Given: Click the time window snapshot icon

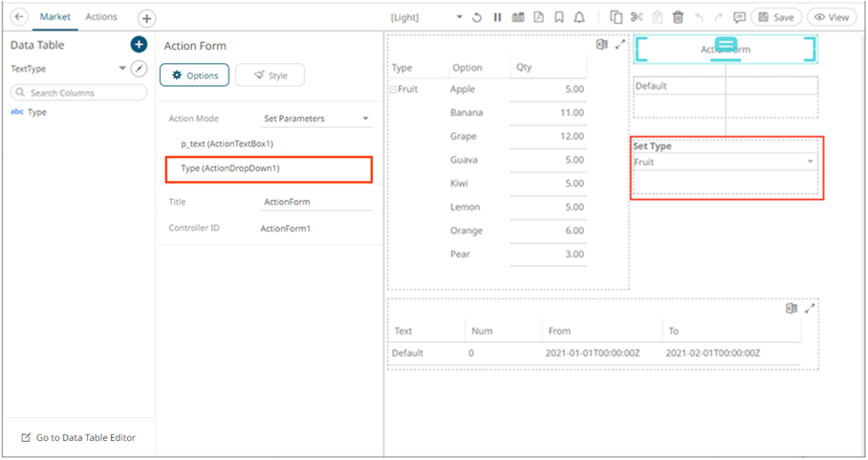Looking at the screenshot, I should [518, 17].
